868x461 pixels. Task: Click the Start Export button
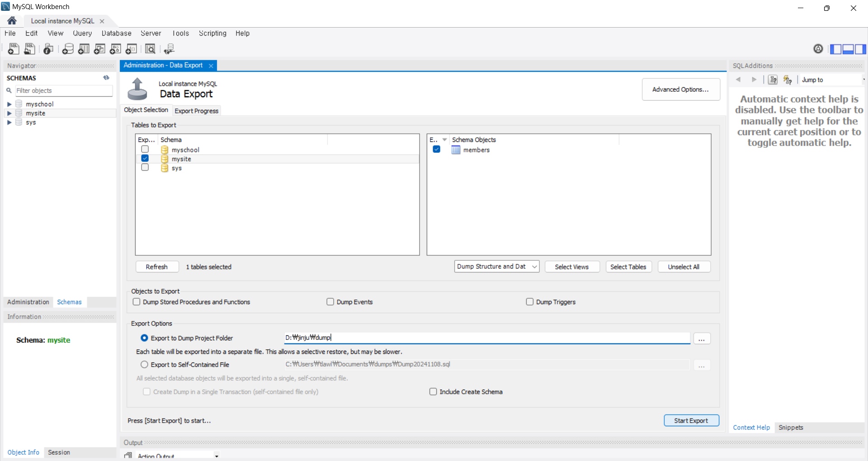[x=691, y=421]
